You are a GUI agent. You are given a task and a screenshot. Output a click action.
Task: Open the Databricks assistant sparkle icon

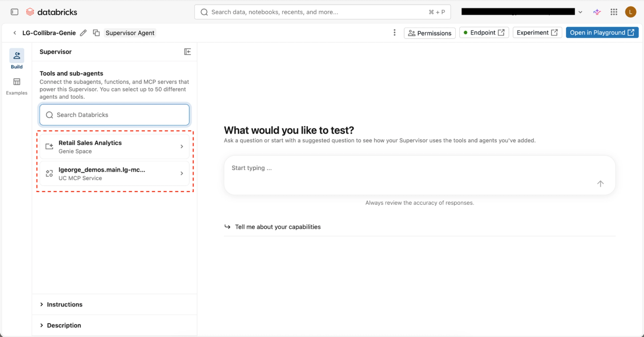point(597,12)
